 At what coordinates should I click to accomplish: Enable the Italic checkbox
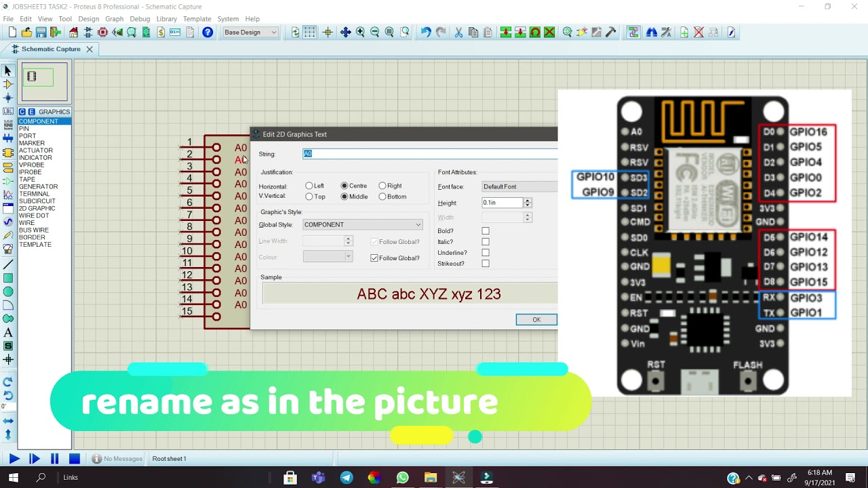click(x=486, y=242)
